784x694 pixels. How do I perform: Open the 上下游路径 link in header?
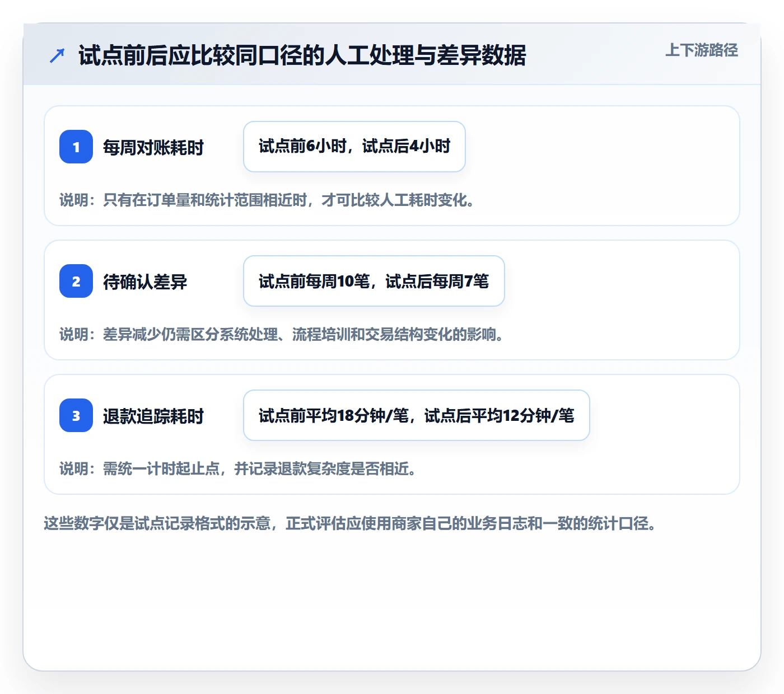pos(701,50)
